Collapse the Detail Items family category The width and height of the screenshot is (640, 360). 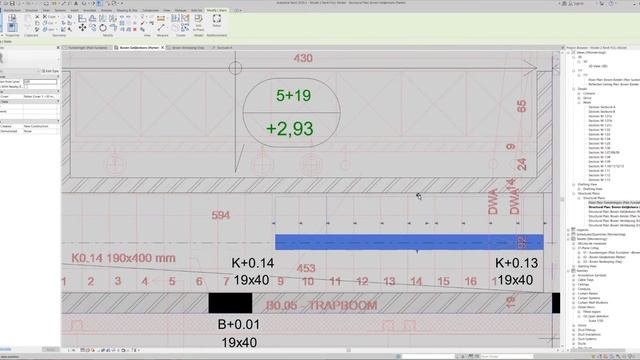click(x=574, y=307)
